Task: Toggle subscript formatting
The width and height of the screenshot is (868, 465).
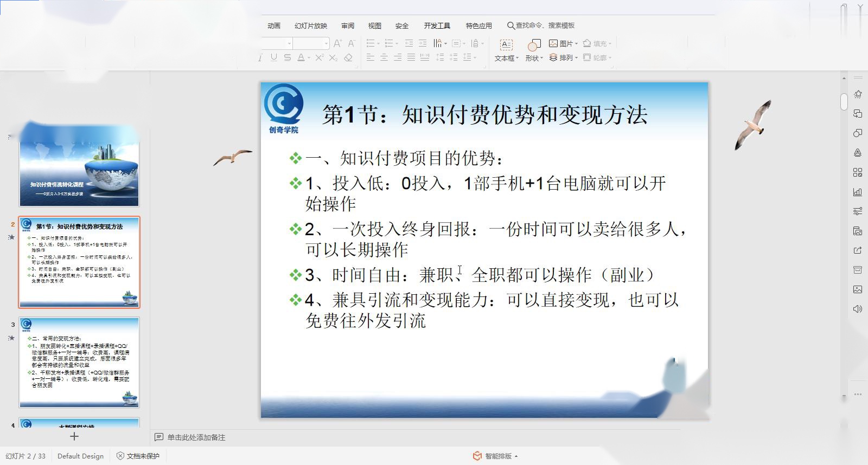Action: 333,57
